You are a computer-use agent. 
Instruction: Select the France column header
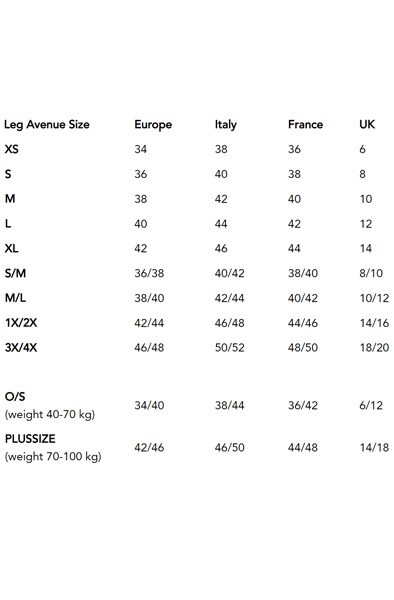(305, 124)
